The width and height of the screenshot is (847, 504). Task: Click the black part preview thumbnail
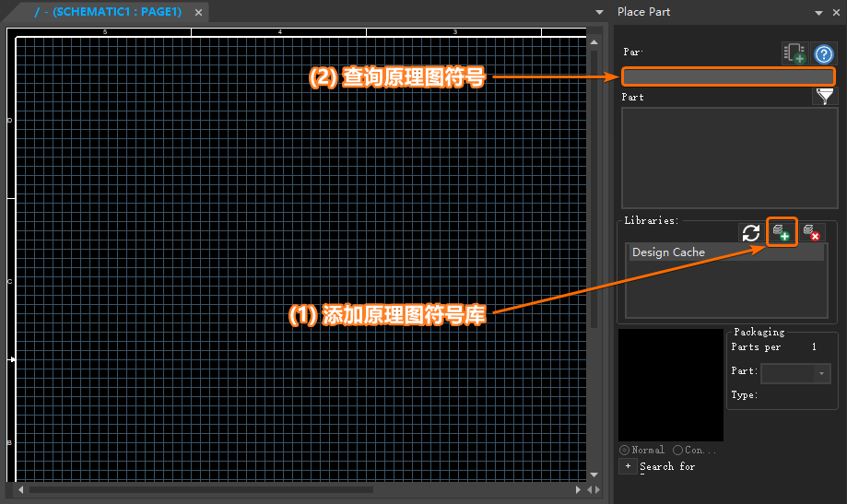[x=670, y=384]
